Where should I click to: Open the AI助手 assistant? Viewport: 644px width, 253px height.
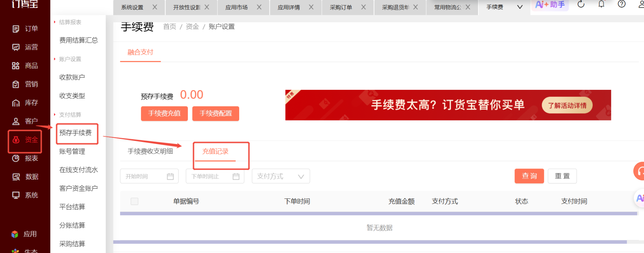tap(550, 5)
